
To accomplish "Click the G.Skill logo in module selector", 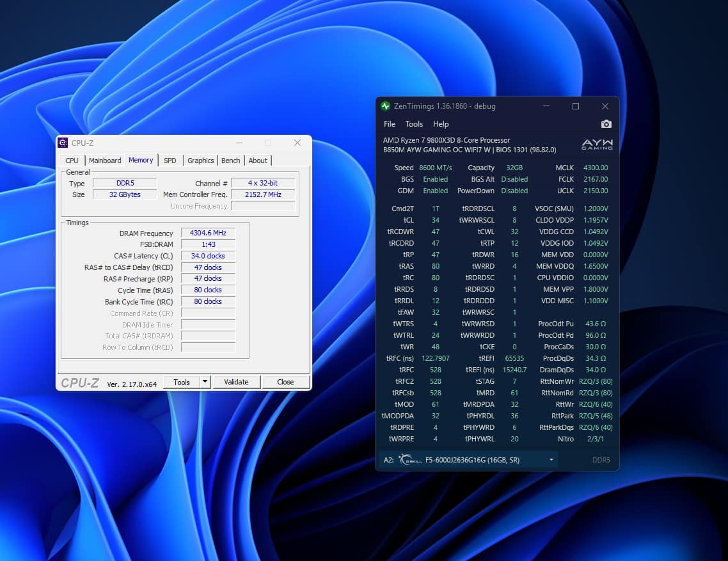I will click(409, 459).
